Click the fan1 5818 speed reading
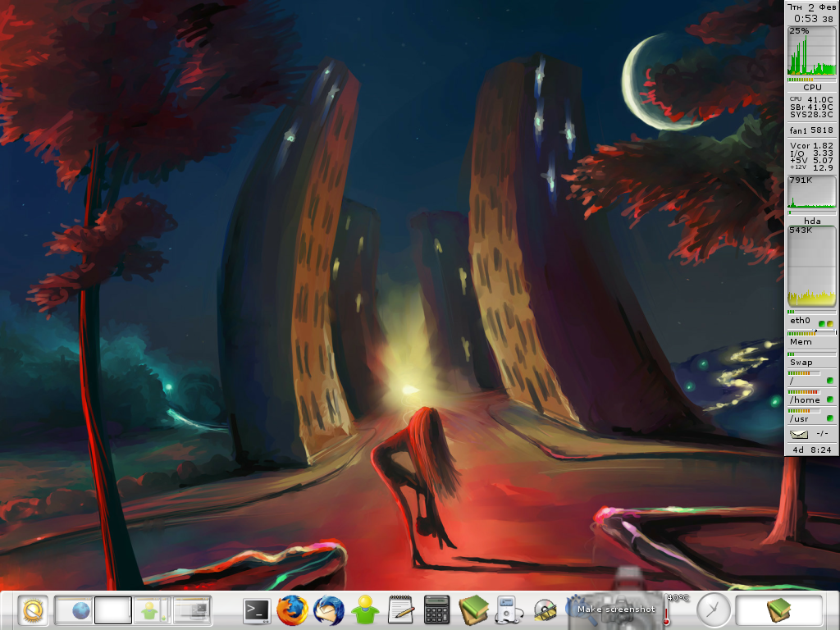Screen dimensions: 840x630 (x=811, y=130)
